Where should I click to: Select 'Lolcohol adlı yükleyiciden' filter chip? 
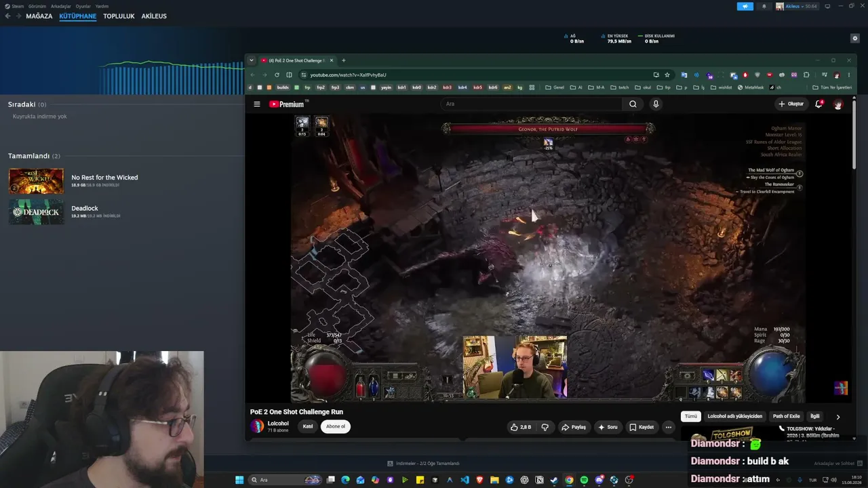[x=734, y=416]
